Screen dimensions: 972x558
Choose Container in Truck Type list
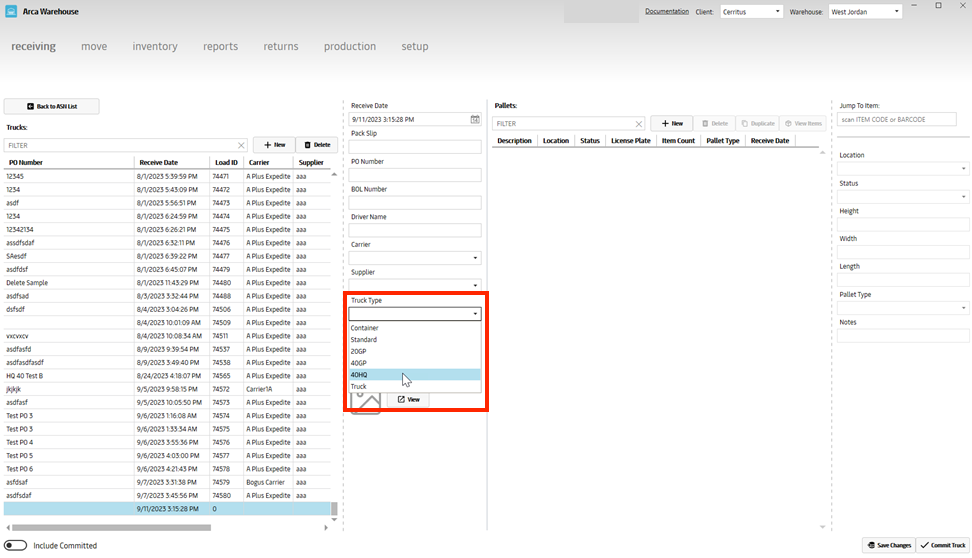[414, 328]
